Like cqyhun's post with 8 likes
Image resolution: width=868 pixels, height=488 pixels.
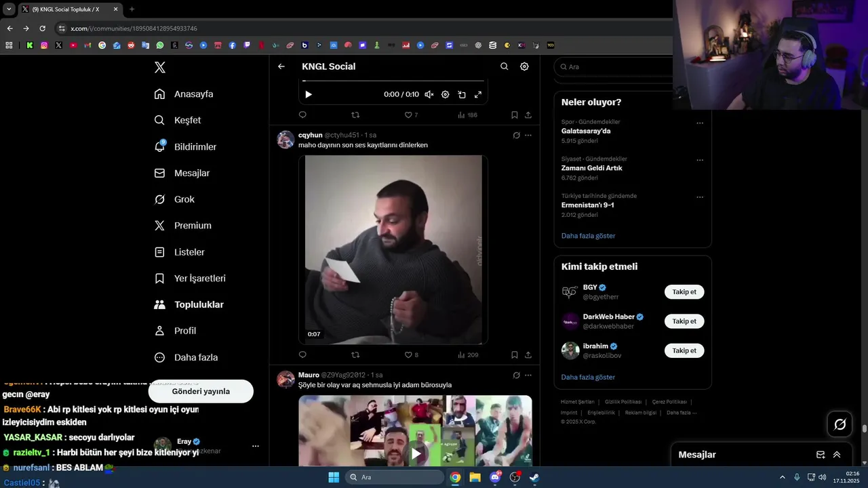point(411,354)
